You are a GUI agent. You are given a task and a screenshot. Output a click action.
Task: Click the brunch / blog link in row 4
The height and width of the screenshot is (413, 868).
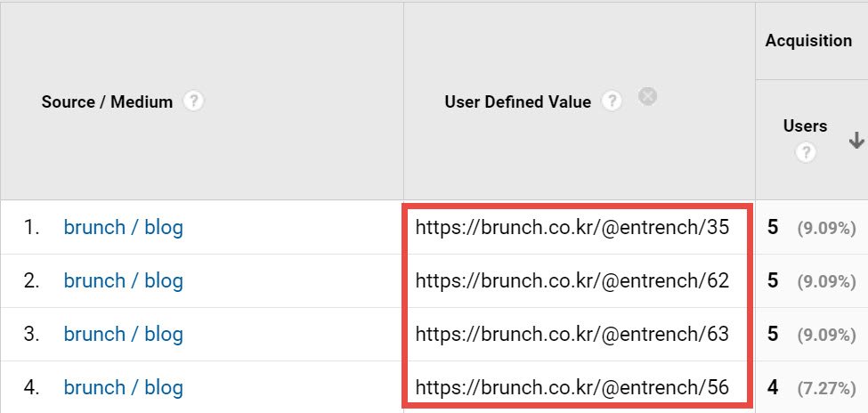123,388
